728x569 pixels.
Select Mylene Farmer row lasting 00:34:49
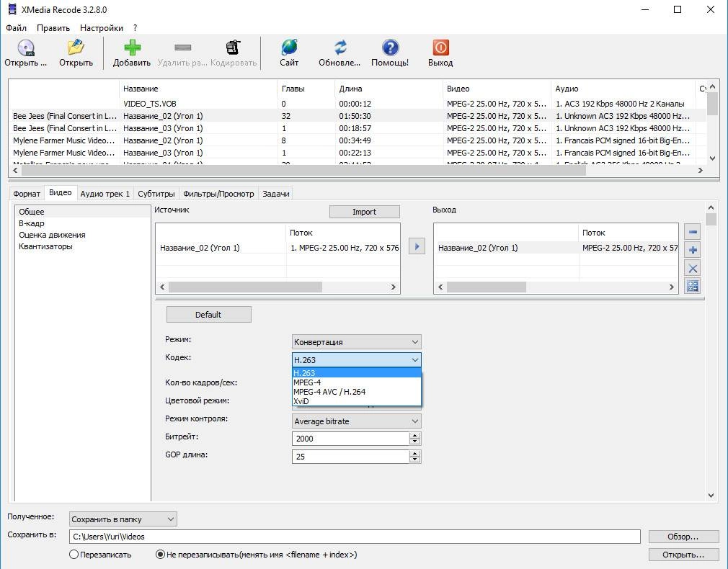[x=357, y=140]
